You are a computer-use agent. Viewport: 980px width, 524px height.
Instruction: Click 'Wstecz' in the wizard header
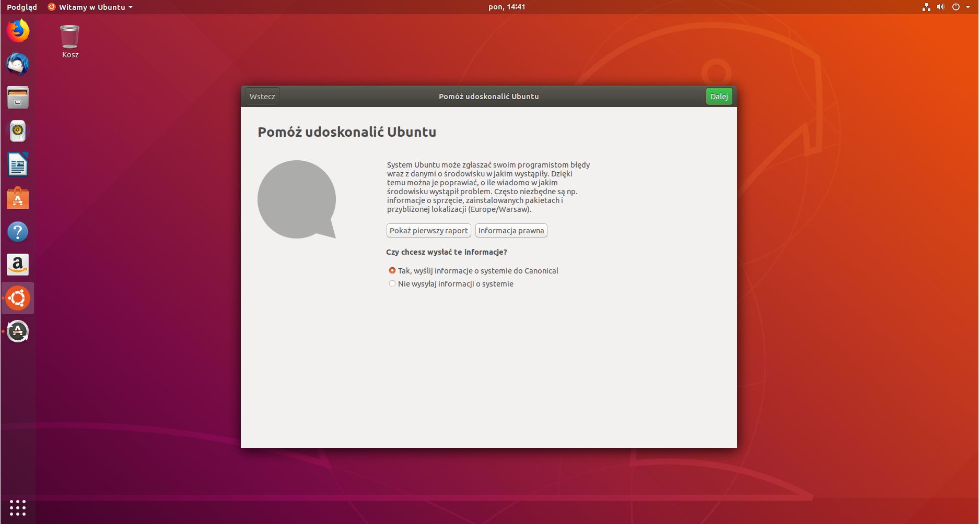(x=262, y=96)
